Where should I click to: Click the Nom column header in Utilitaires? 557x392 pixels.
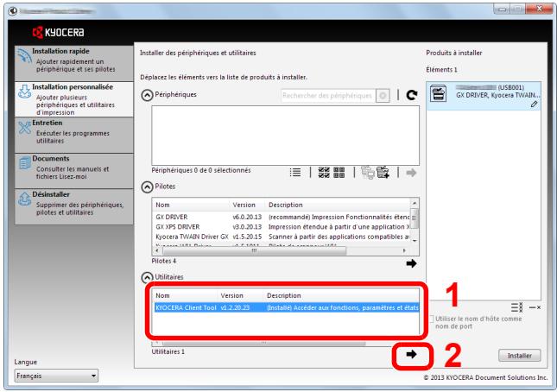(186, 296)
